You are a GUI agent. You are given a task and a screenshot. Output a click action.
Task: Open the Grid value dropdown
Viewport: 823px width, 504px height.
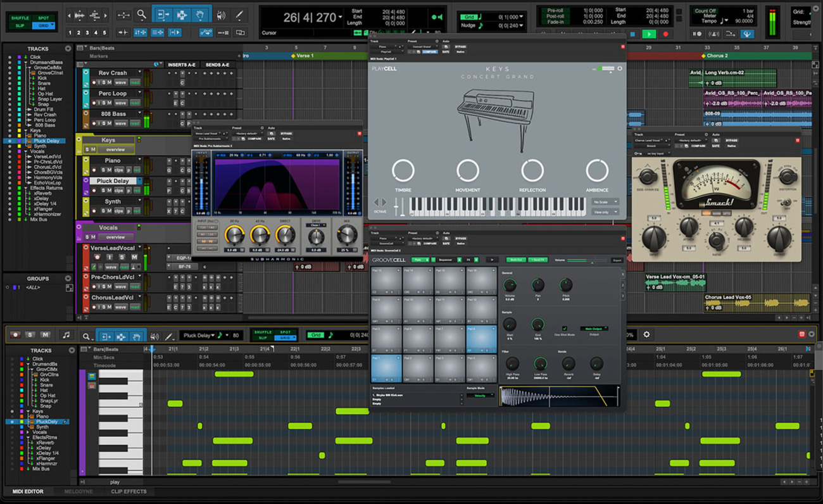521,17
